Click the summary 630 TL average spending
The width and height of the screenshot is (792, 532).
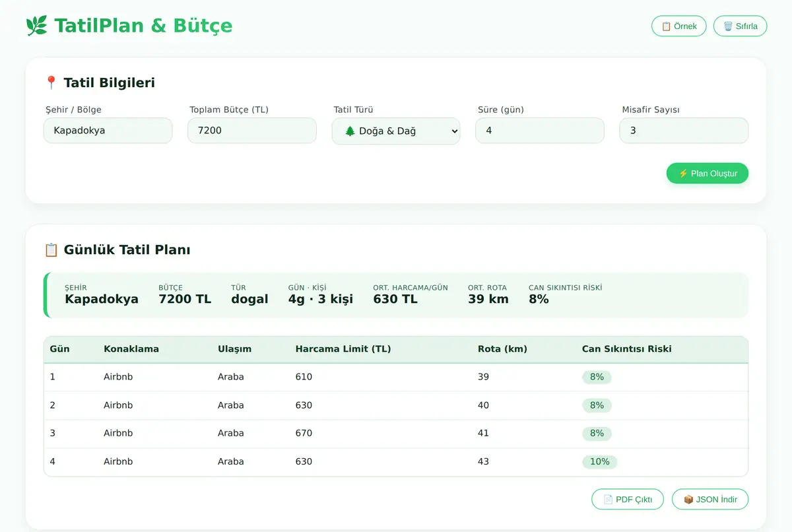point(395,299)
